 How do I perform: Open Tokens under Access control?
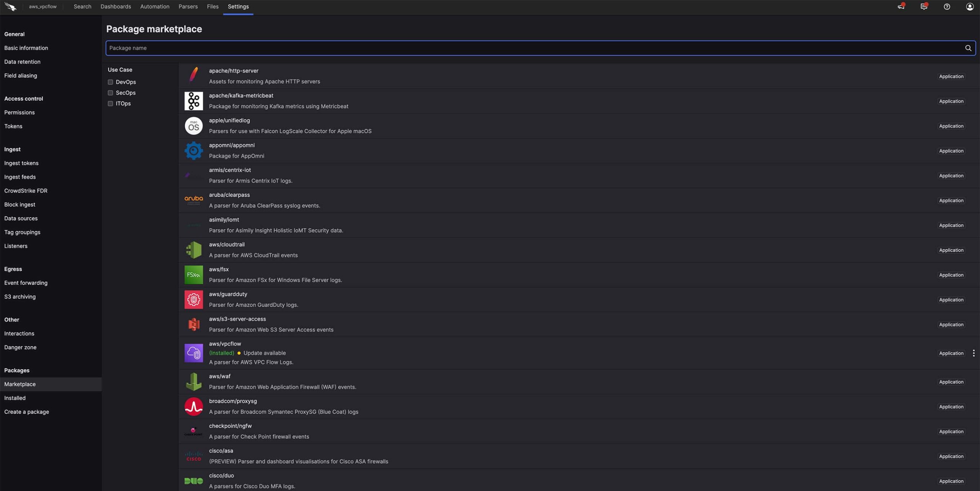click(x=13, y=126)
